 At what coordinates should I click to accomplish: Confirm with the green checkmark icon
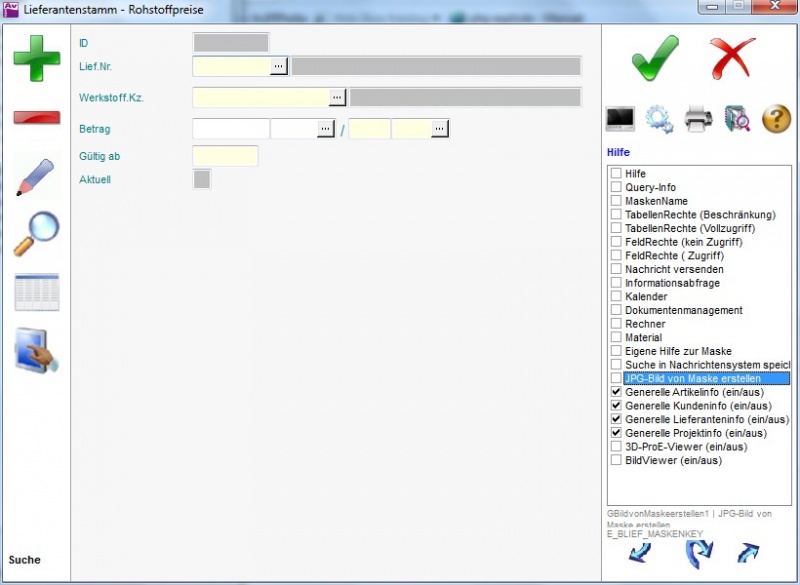point(655,57)
